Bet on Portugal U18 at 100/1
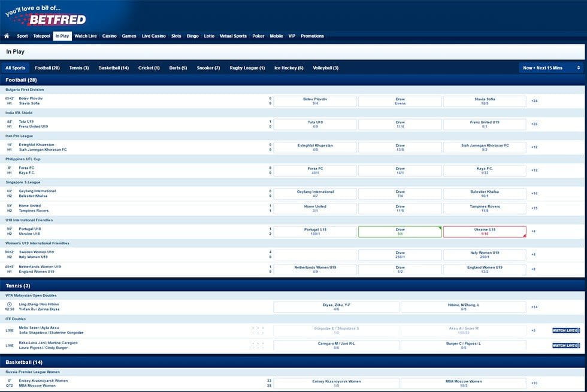587x392 pixels. (x=315, y=232)
